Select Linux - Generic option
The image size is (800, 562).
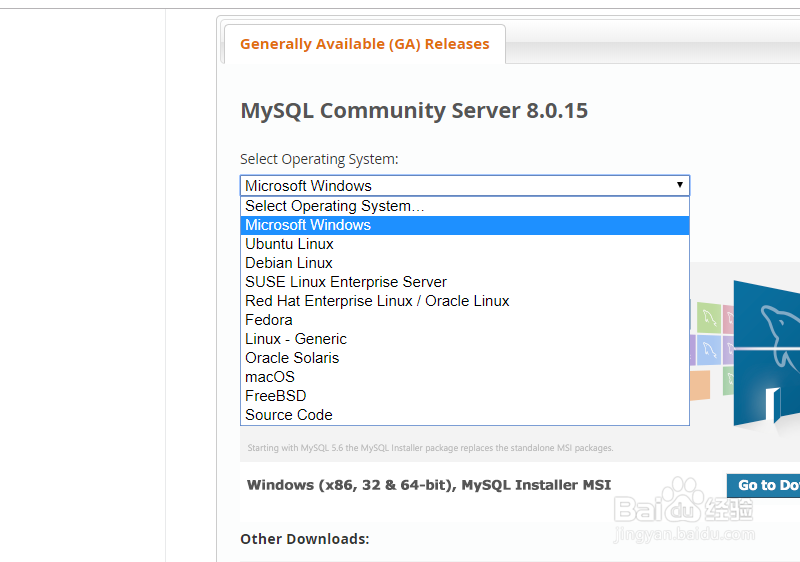[x=296, y=339]
